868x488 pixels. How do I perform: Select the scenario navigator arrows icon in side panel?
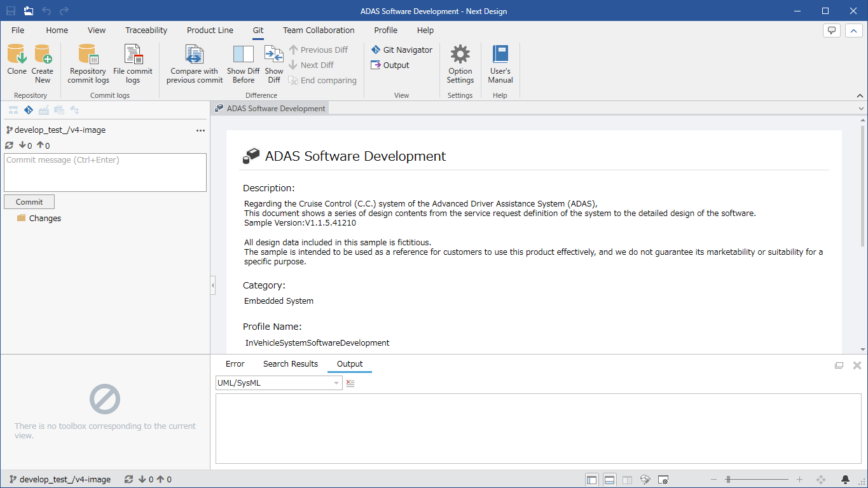pyautogui.click(x=74, y=110)
